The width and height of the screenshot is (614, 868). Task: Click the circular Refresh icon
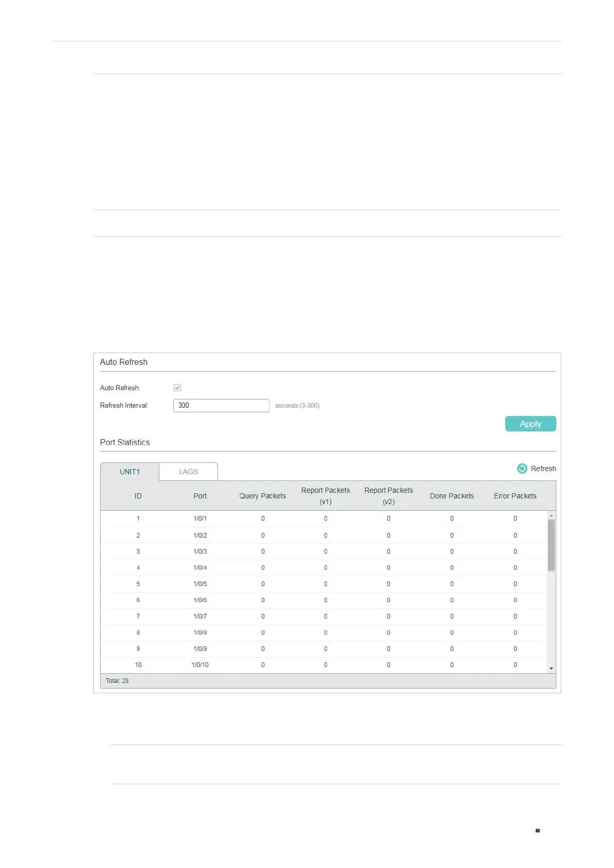pos(522,468)
